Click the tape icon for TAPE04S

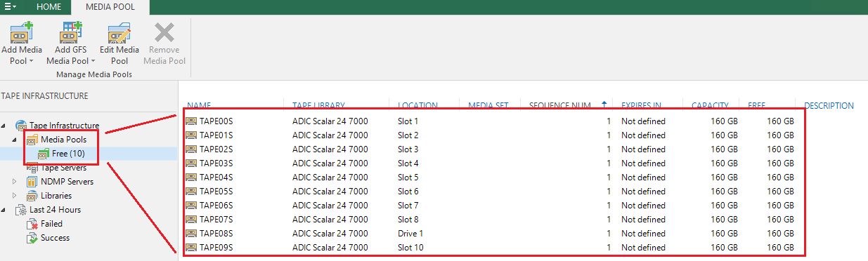tap(191, 178)
